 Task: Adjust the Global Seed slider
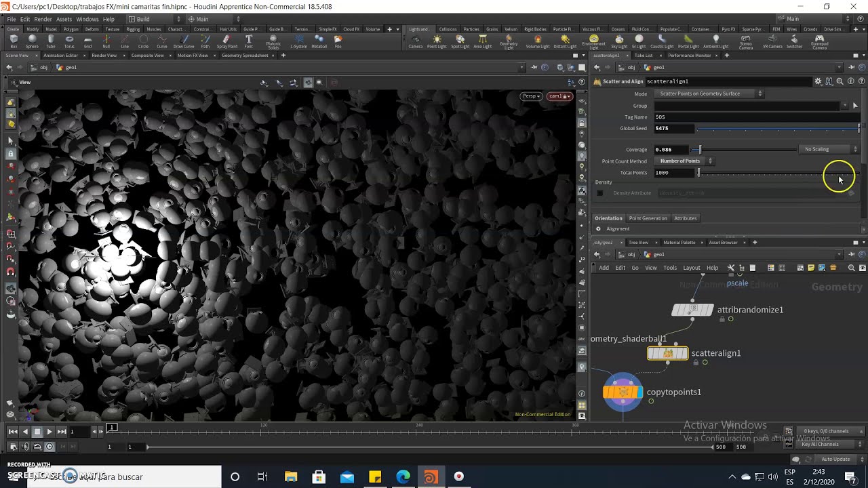778,128
